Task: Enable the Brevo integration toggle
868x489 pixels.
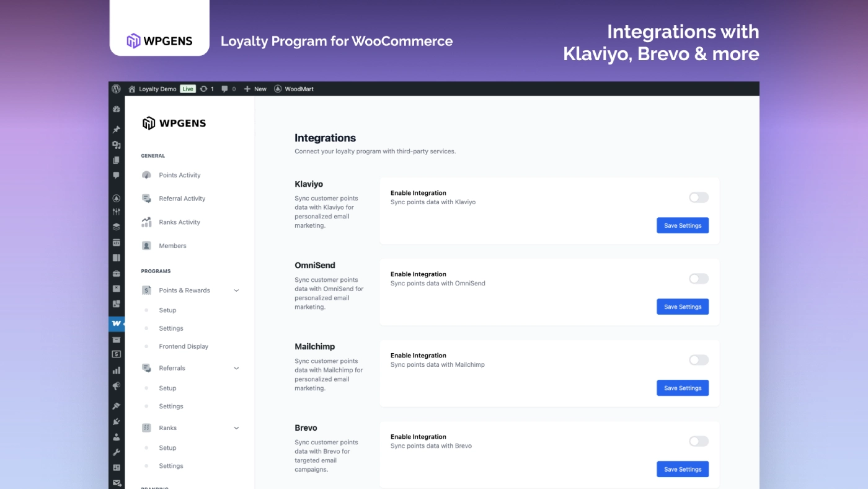Action: pos(697,441)
